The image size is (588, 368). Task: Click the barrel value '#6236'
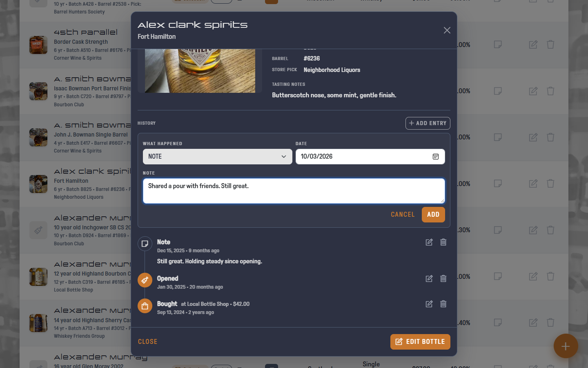point(312,58)
